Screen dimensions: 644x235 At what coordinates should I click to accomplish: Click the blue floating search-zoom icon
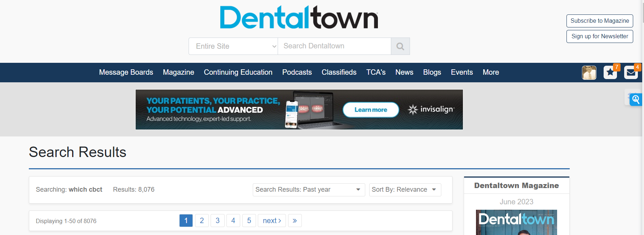point(635,99)
